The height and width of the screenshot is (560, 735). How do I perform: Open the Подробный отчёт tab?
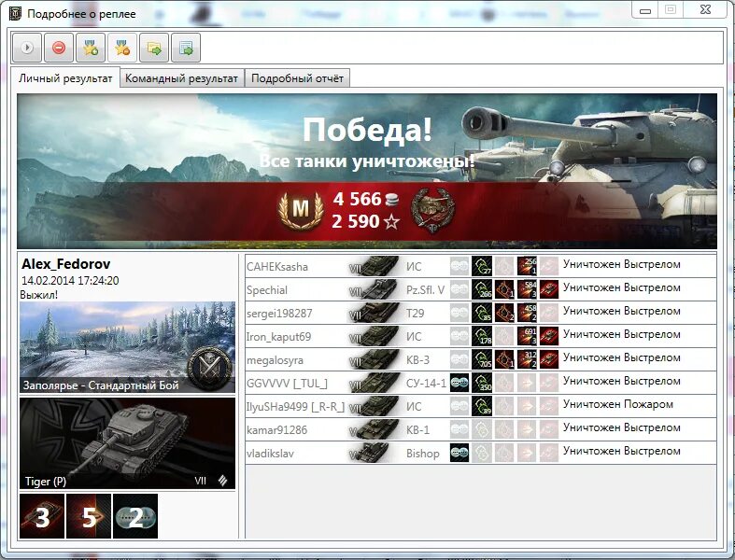297,78
